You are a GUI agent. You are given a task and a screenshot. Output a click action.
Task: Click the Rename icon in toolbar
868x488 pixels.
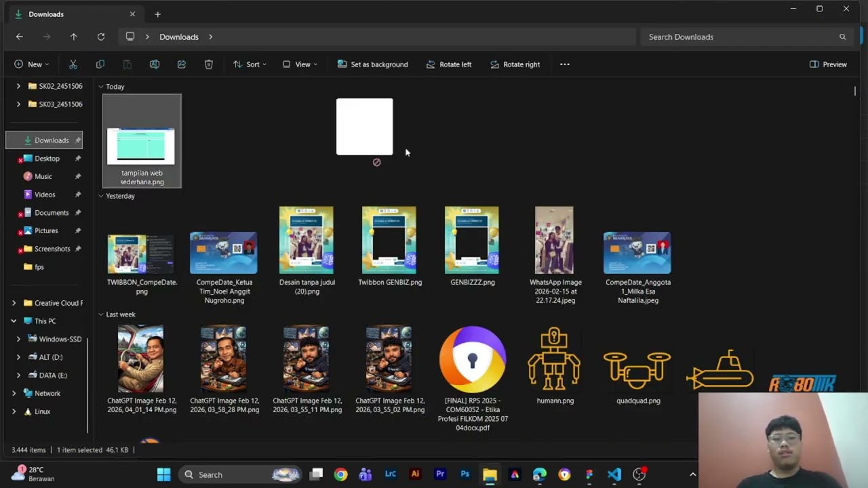click(x=155, y=64)
